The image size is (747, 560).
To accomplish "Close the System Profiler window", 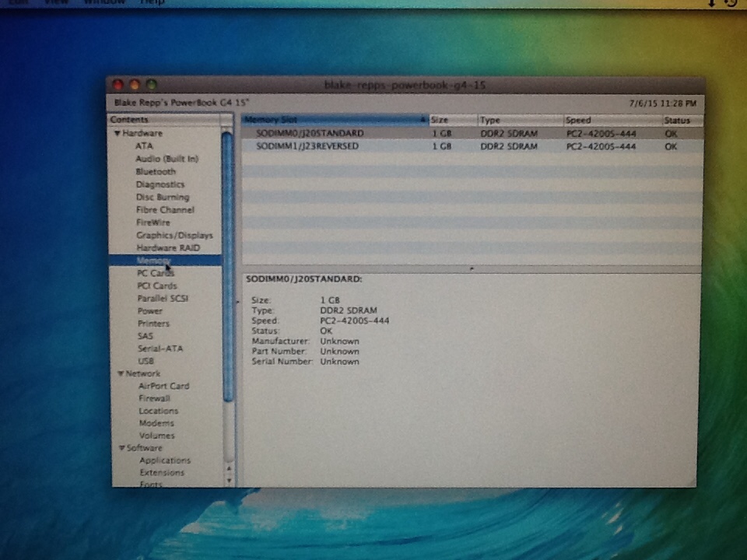I will pos(117,85).
